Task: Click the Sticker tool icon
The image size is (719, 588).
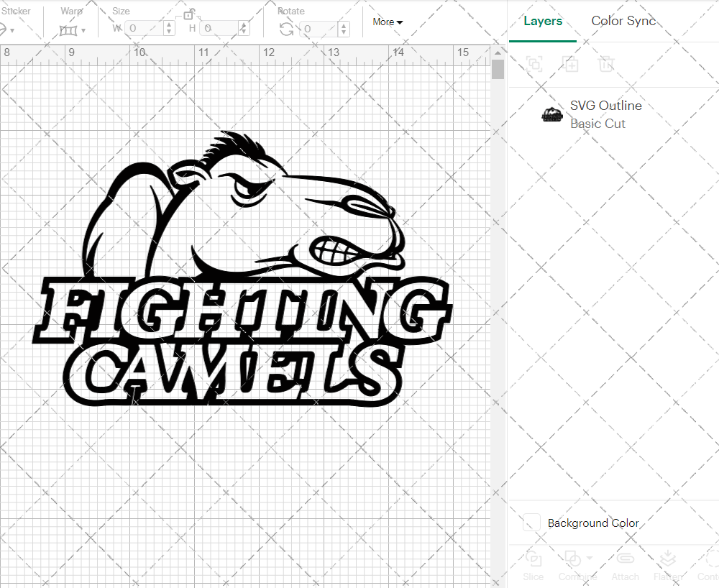Action: (4, 31)
